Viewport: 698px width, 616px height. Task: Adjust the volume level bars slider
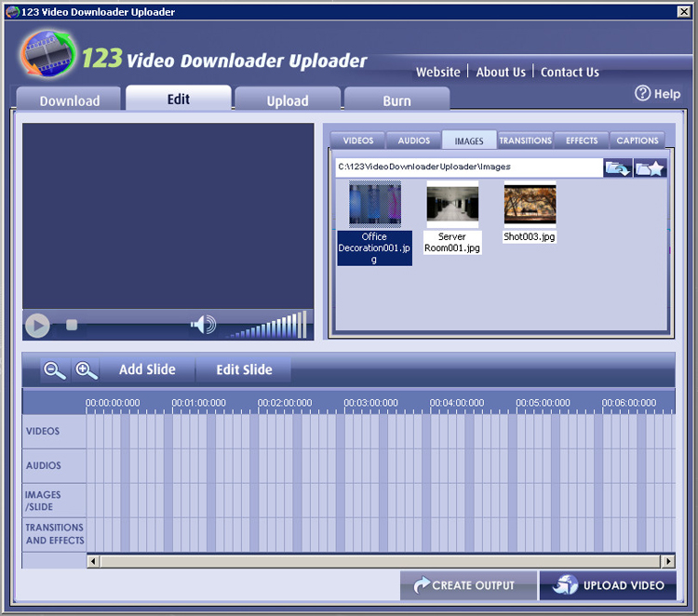tap(268, 328)
